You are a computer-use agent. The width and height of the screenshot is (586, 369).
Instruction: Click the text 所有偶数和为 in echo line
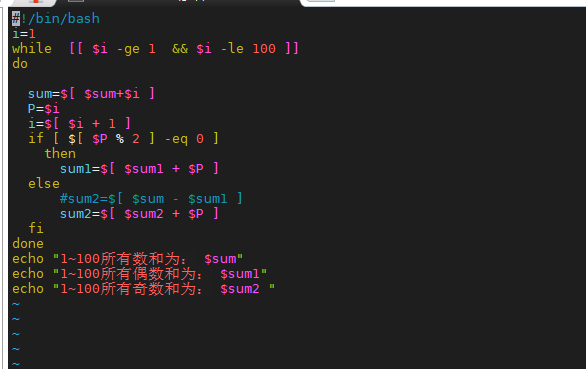[x=148, y=274]
